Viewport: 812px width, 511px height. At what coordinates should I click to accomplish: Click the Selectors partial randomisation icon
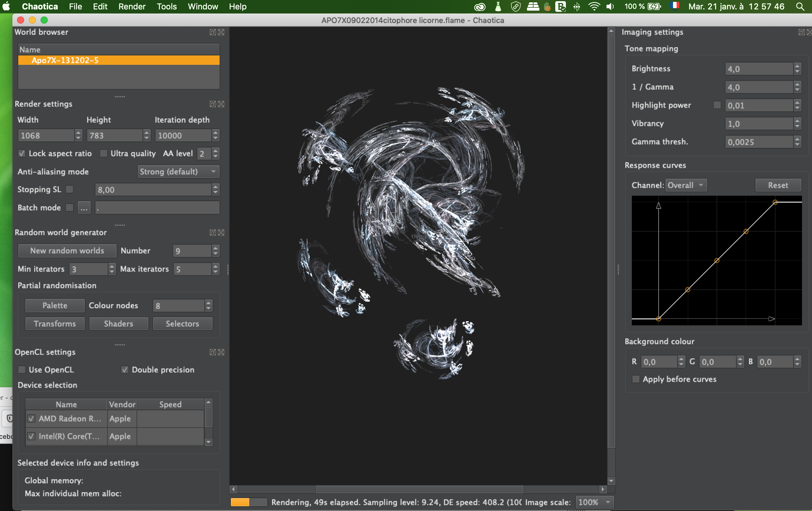[x=183, y=323]
